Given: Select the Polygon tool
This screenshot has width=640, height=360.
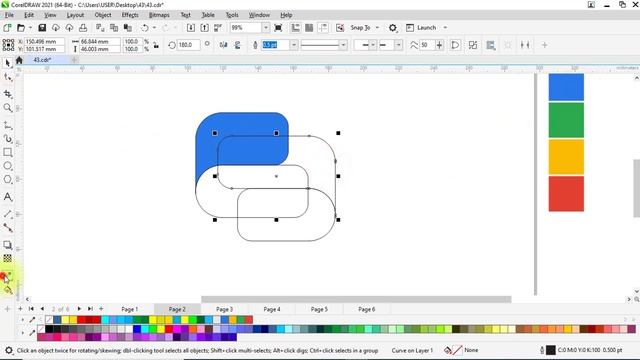Looking at the screenshot, I should (x=7, y=179).
